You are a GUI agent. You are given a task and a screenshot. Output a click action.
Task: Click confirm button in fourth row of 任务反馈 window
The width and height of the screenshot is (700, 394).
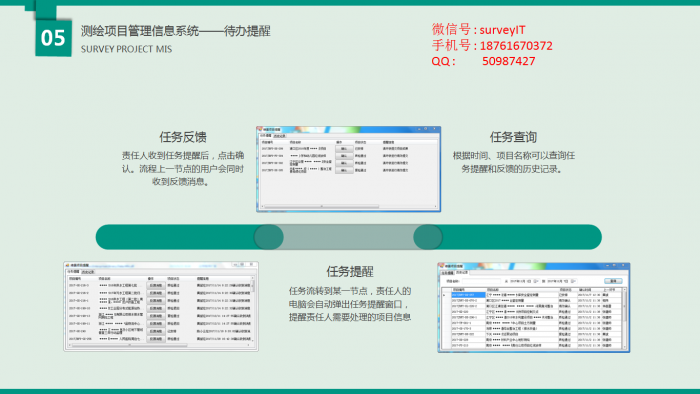(x=344, y=170)
